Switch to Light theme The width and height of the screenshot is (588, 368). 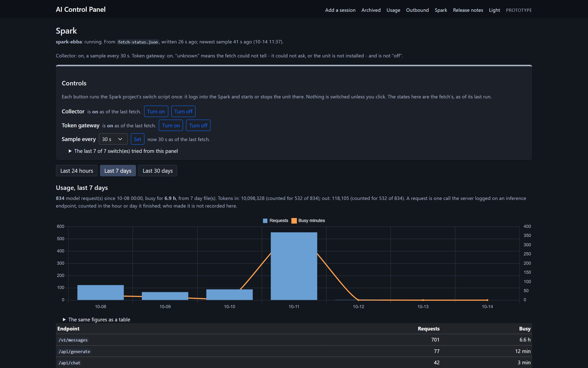(494, 10)
